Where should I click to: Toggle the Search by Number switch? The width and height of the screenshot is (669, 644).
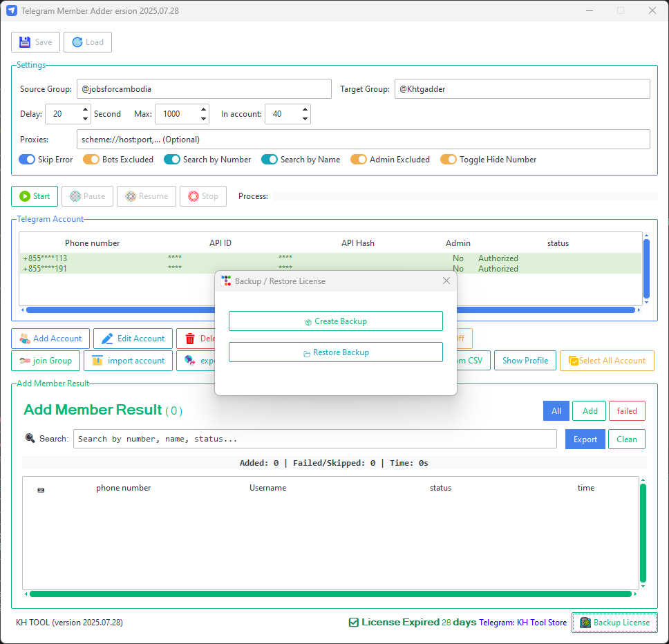(172, 160)
